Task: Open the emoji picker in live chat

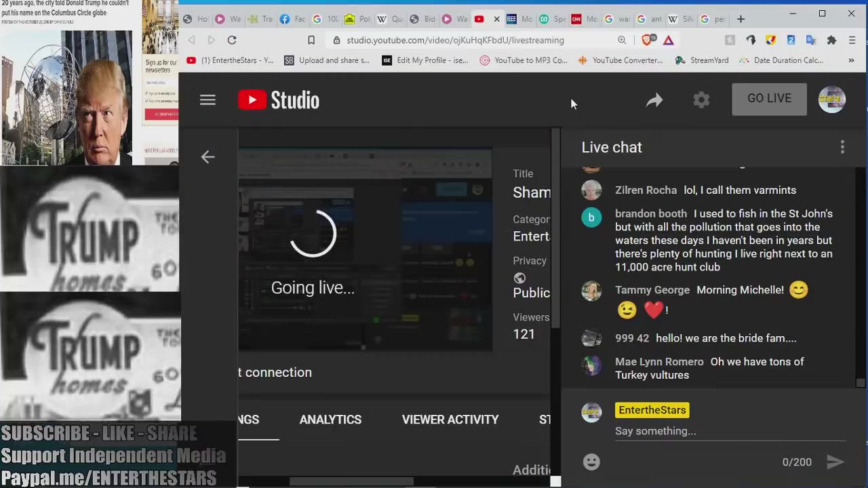Action: coord(591,462)
